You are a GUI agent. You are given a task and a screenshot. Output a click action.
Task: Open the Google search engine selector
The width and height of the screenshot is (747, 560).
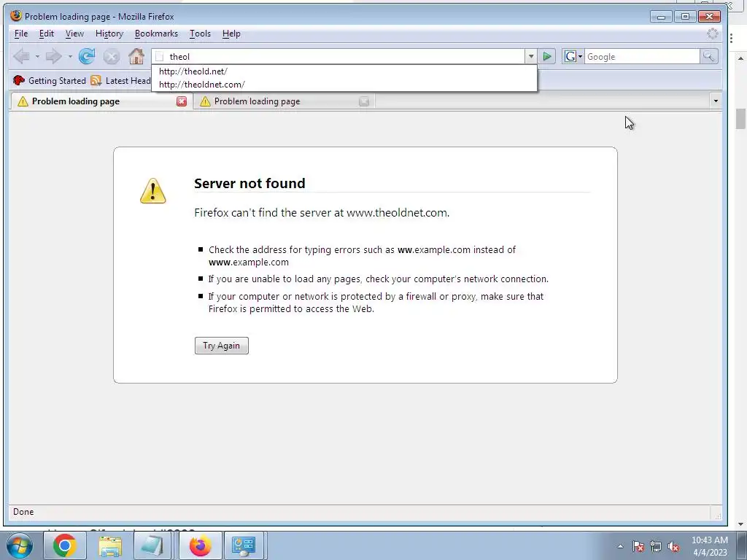[x=573, y=57]
